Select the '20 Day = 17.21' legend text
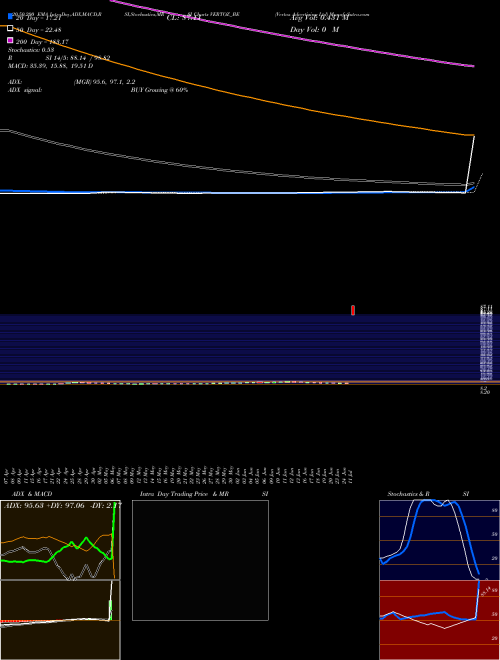The height and width of the screenshot is (660, 500). pos(38,18)
